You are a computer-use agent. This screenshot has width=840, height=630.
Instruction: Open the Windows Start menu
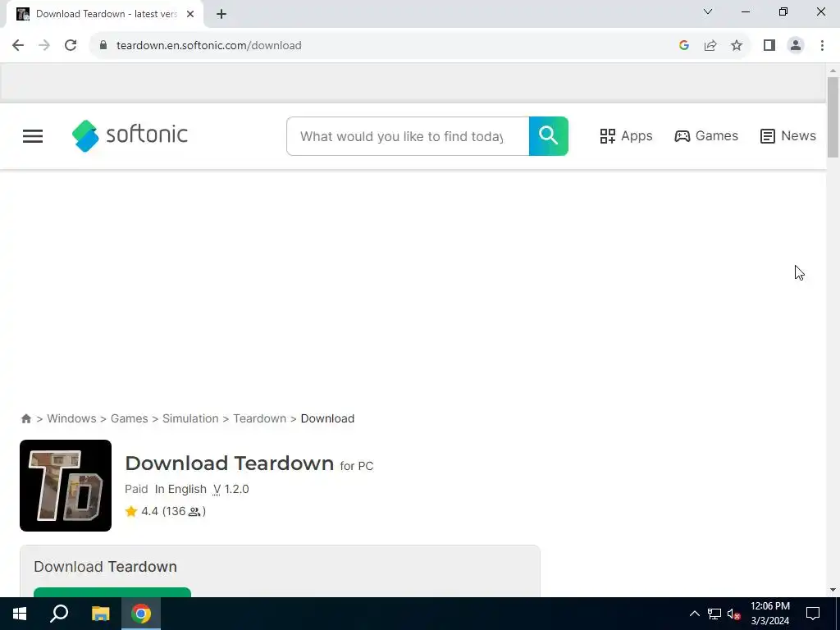(20, 614)
